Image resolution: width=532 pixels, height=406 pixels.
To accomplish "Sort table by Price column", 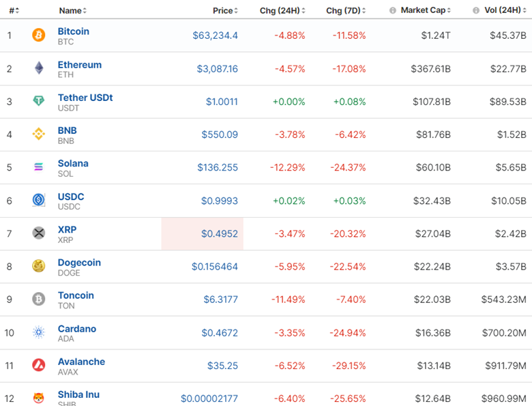I will click(x=225, y=10).
